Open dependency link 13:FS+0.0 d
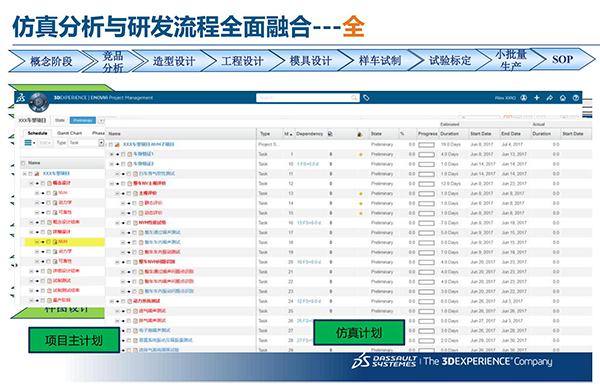Screen dimensions: 600x389 tap(309, 223)
